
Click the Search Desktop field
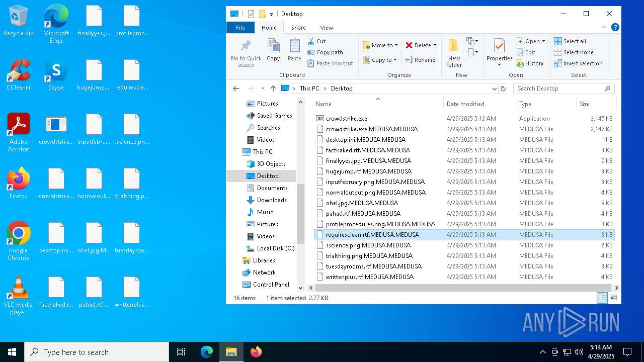click(563, 88)
